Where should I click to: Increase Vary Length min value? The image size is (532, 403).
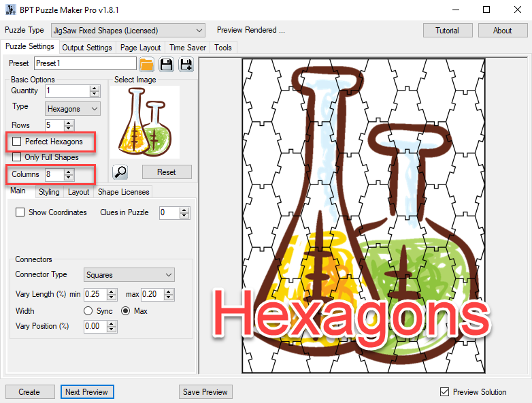point(112,291)
